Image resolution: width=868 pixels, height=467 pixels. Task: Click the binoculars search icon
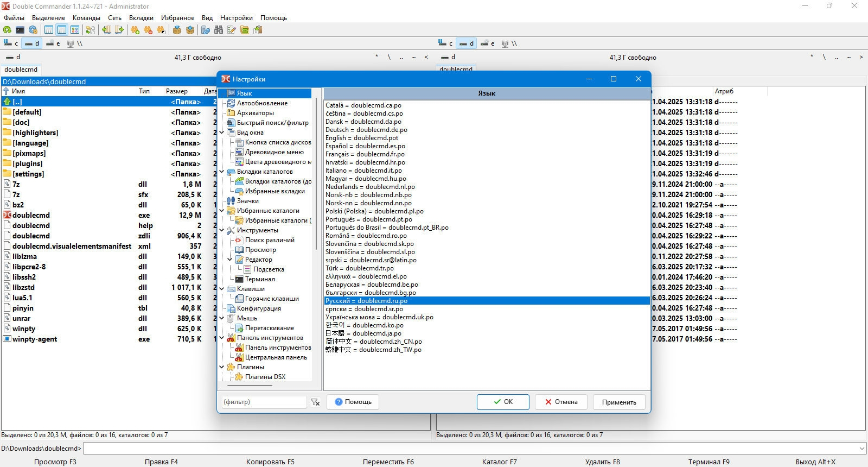(x=219, y=30)
